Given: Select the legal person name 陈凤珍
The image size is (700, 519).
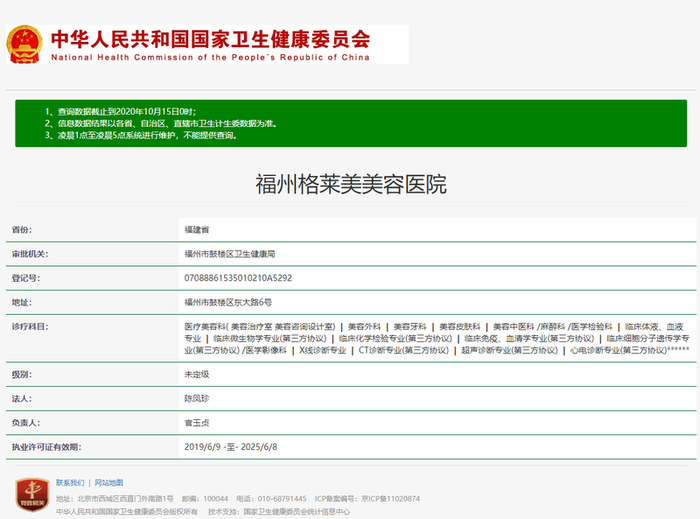Looking at the screenshot, I should 196,399.
